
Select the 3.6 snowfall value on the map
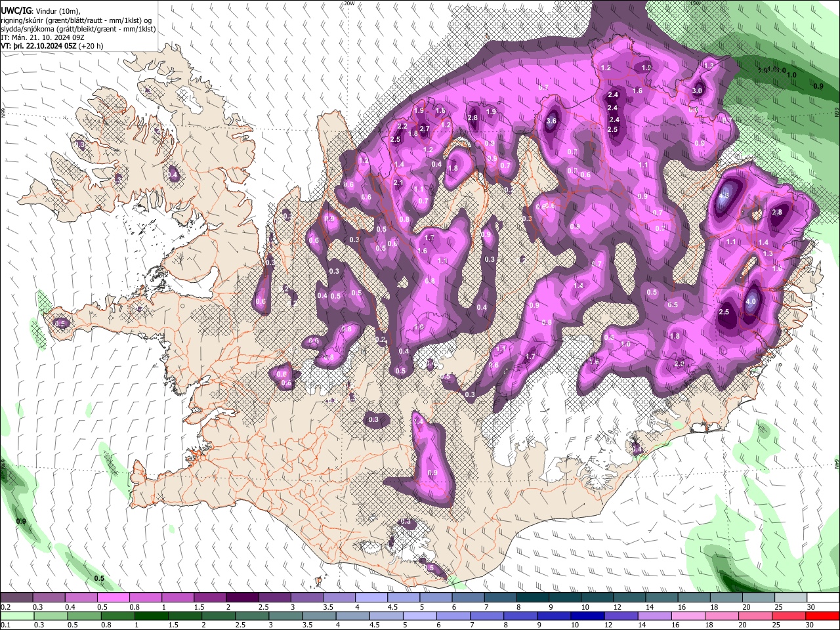coord(551,121)
